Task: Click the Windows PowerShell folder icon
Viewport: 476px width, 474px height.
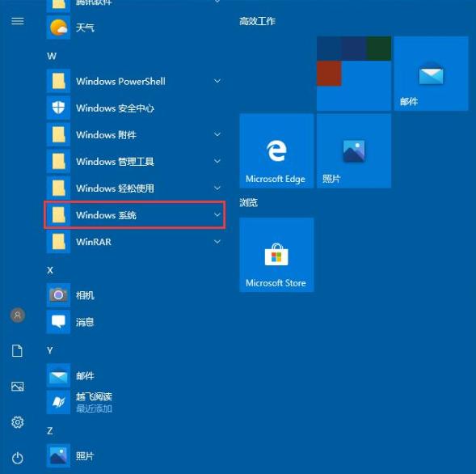Action: 58,81
